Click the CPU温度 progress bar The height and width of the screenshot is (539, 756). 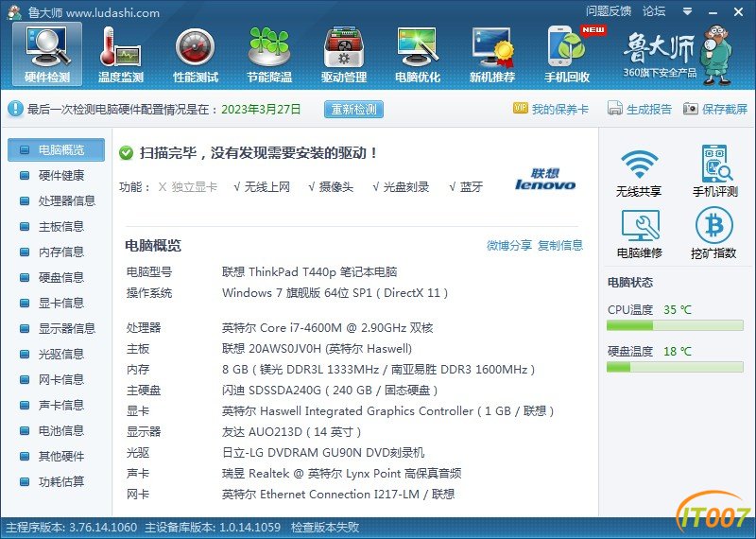coord(675,325)
